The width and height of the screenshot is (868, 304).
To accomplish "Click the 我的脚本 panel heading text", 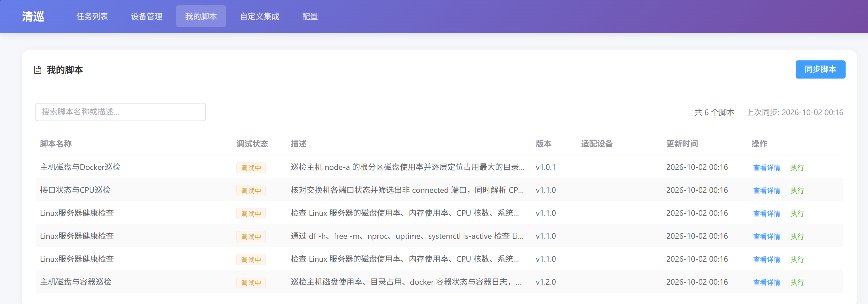I will (x=65, y=70).
